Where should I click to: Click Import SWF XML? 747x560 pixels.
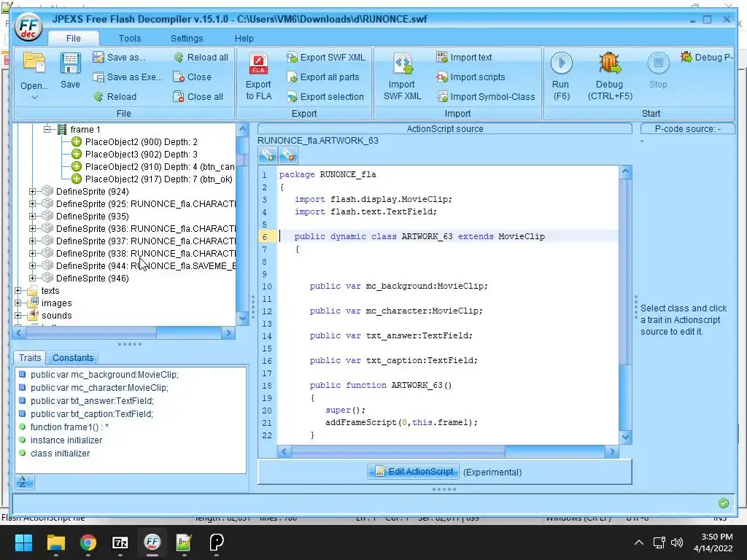pos(403,76)
